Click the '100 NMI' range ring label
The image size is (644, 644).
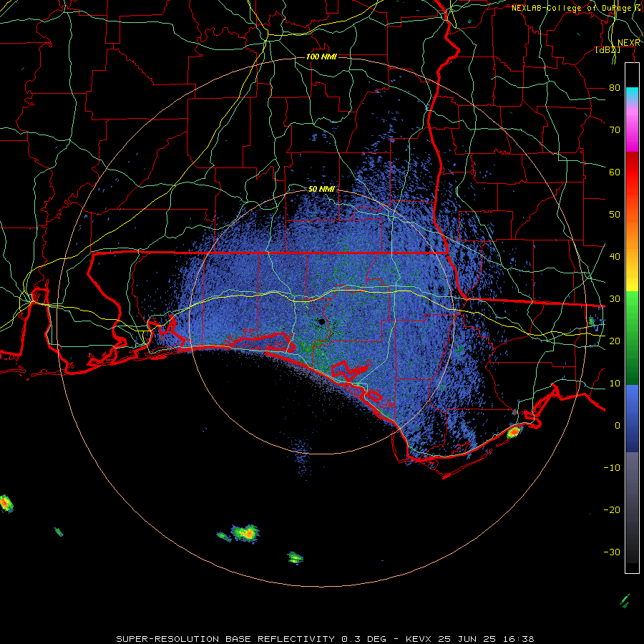click(x=321, y=57)
